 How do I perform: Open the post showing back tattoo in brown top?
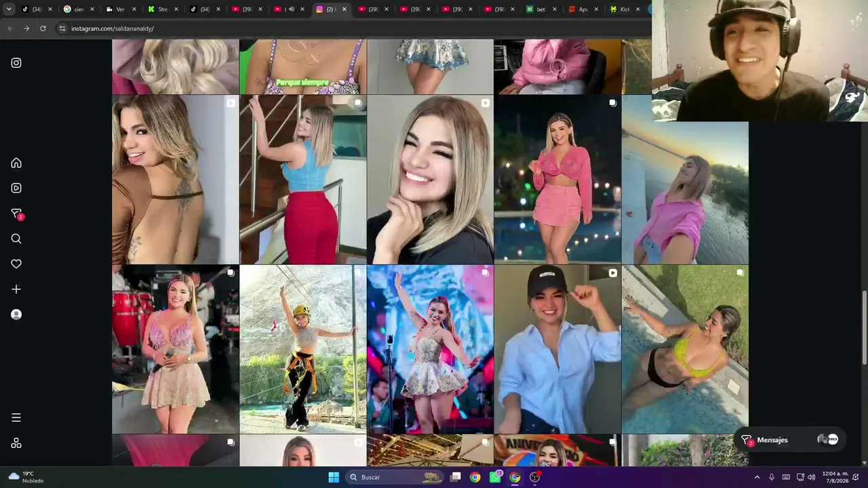tap(176, 180)
